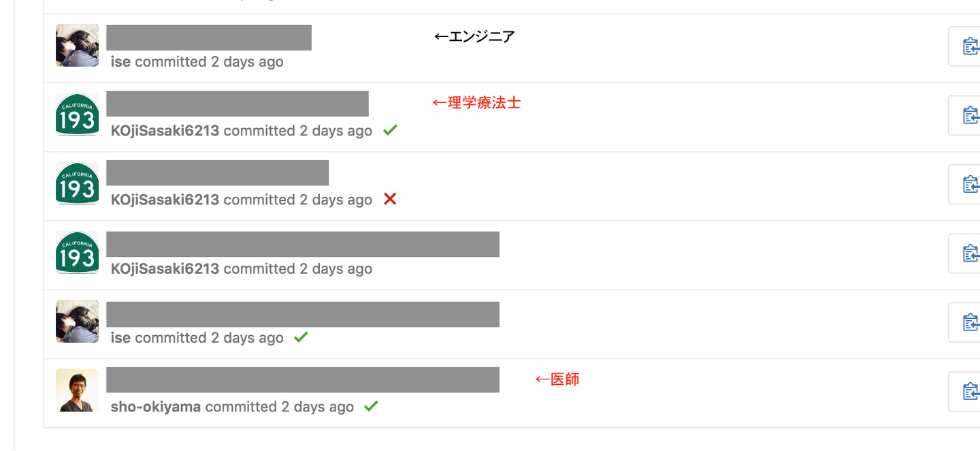Click California 193 avatar on failed commit
Screen dimensions: 980x451
click(x=77, y=183)
